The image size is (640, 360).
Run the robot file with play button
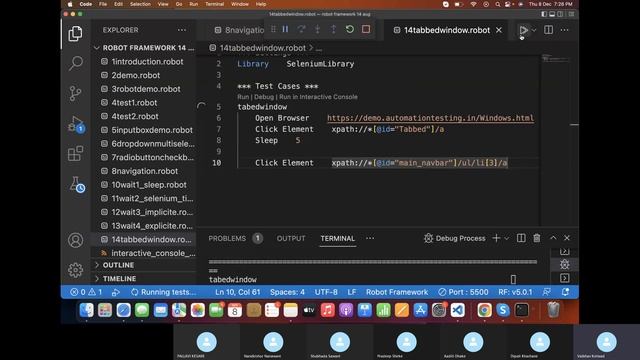click(523, 30)
